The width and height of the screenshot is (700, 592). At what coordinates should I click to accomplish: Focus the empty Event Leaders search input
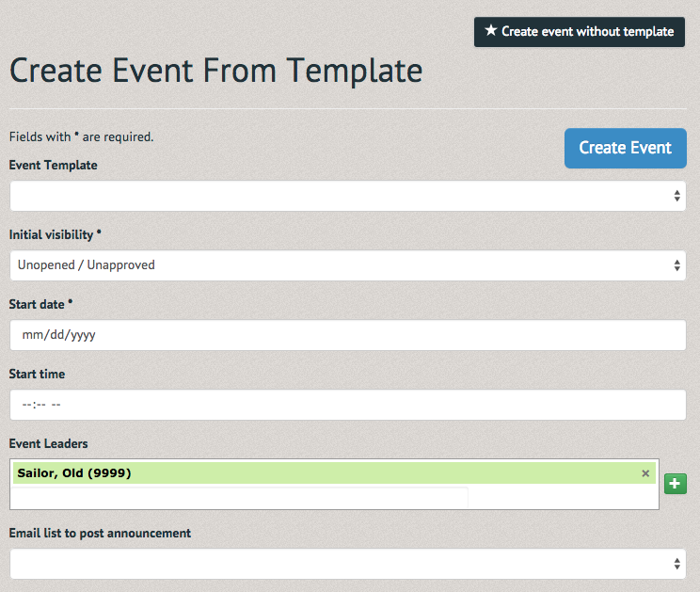pyautogui.click(x=239, y=497)
